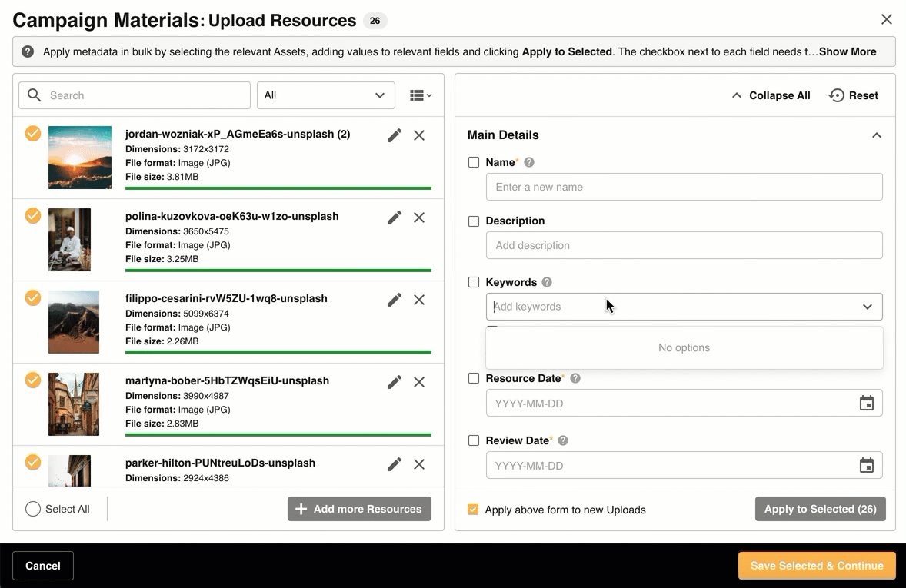Screen dimensions: 906x588
Task: Click pencil icon for filippo-cesarini resource
Action: click(x=394, y=300)
